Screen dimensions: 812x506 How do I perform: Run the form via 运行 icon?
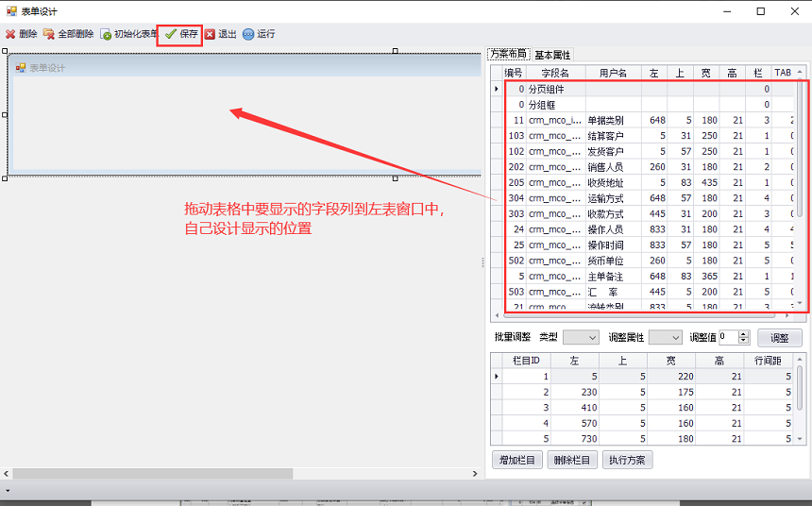[248, 34]
